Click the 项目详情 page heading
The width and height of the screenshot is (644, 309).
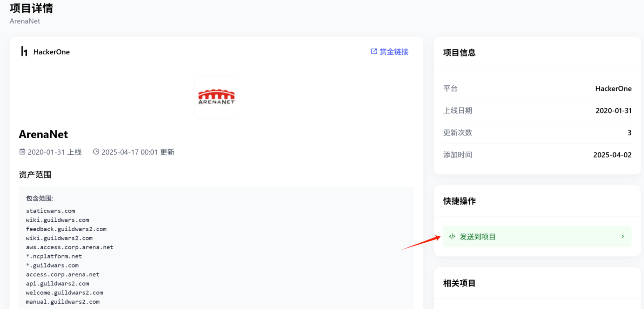tap(31, 8)
